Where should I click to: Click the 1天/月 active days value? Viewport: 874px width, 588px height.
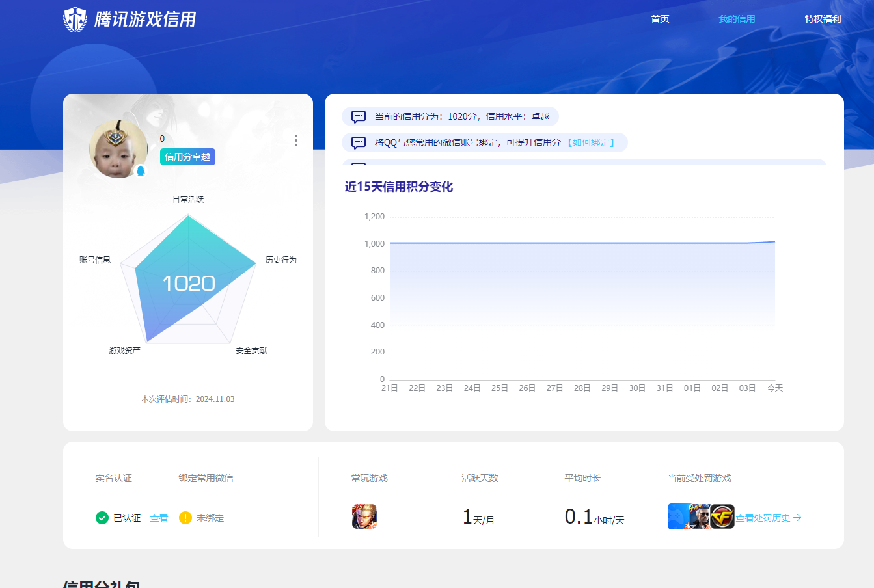(x=478, y=517)
